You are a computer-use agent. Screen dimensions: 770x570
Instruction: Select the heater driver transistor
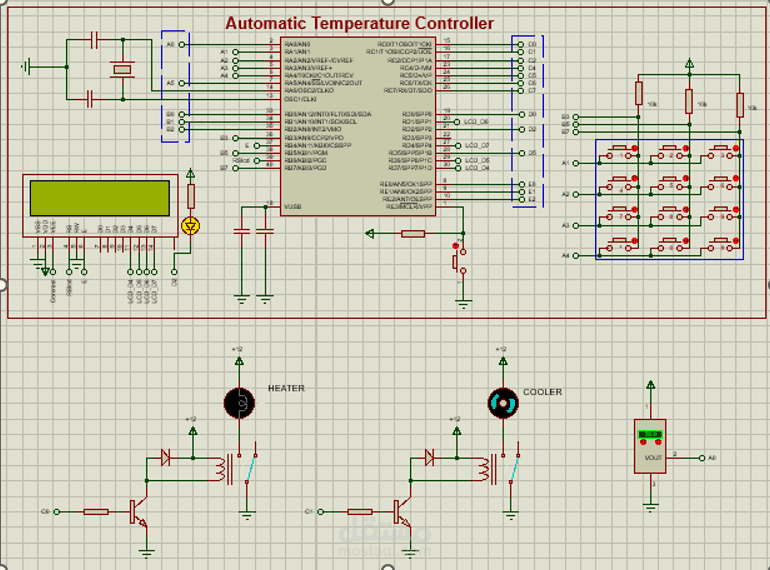pos(139,512)
